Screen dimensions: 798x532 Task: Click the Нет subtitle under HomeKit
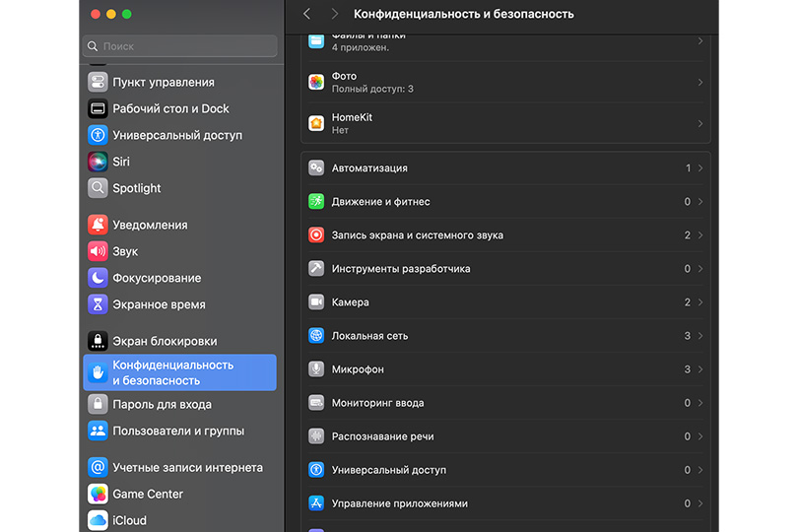tap(340, 130)
